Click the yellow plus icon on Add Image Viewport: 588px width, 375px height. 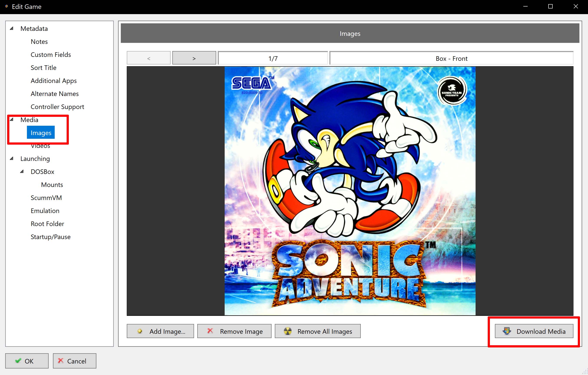point(140,331)
